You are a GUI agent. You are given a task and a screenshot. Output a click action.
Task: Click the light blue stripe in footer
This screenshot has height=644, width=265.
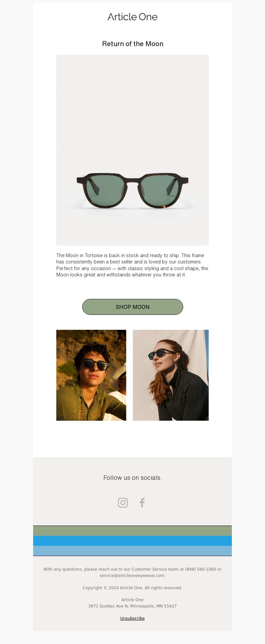pos(132,551)
